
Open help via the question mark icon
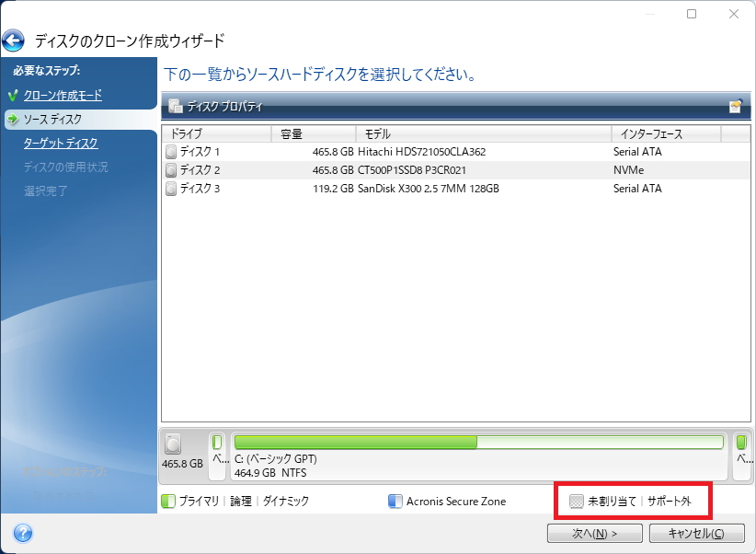23,533
